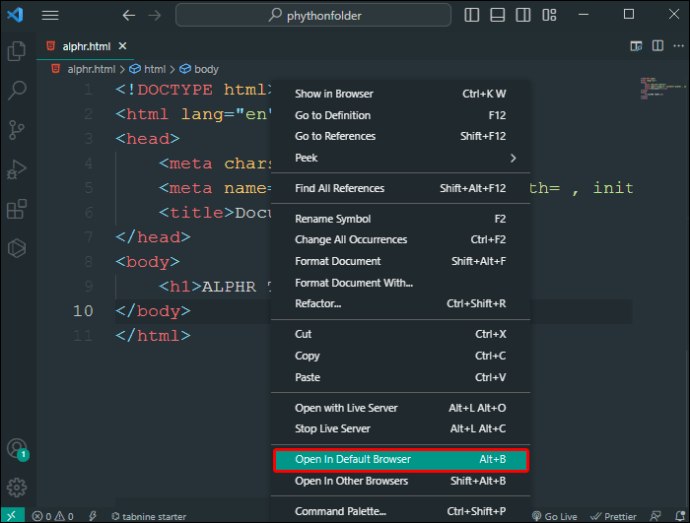
Task: Open the Search view in activity bar
Action: click(x=17, y=90)
